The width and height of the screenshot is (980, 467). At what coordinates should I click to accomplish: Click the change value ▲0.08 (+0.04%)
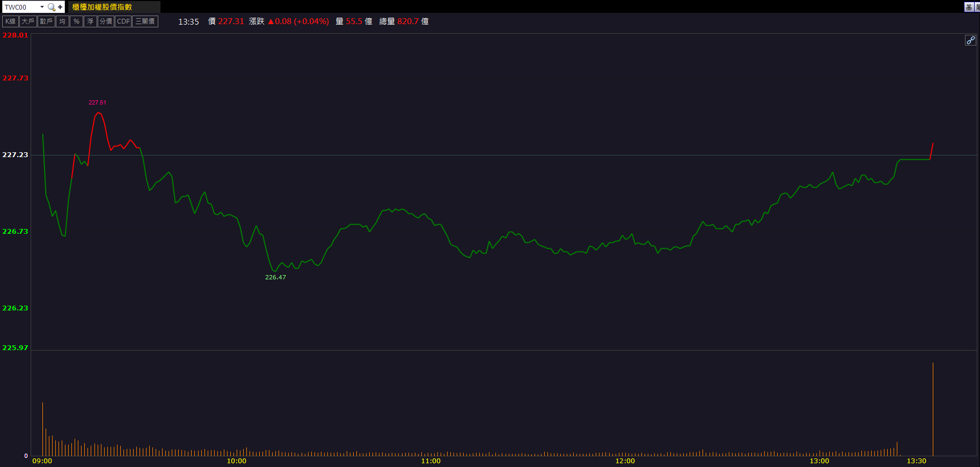[298, 21]
